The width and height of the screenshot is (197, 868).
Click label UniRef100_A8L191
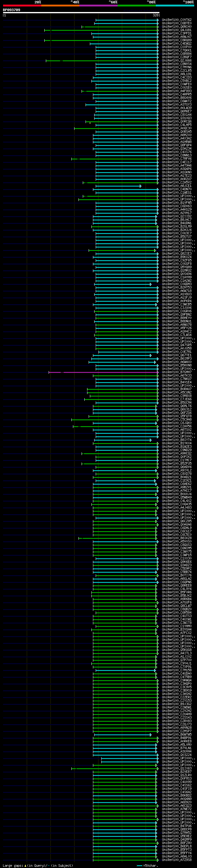(x=177, y=74)
